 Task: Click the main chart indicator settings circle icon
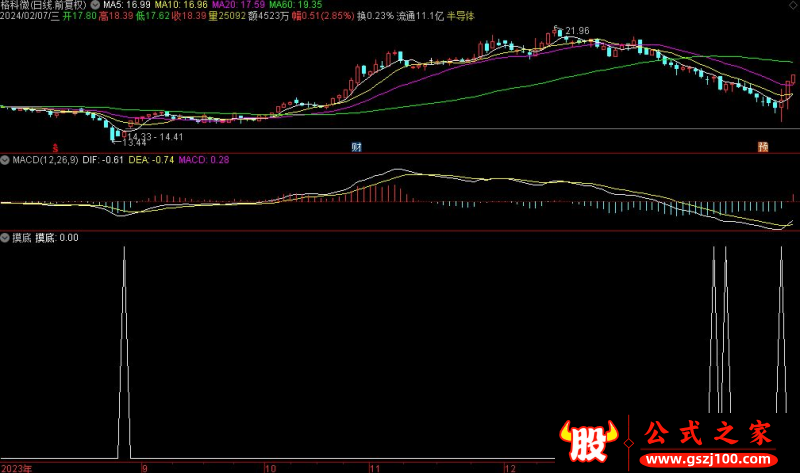(x=95, y=5)
